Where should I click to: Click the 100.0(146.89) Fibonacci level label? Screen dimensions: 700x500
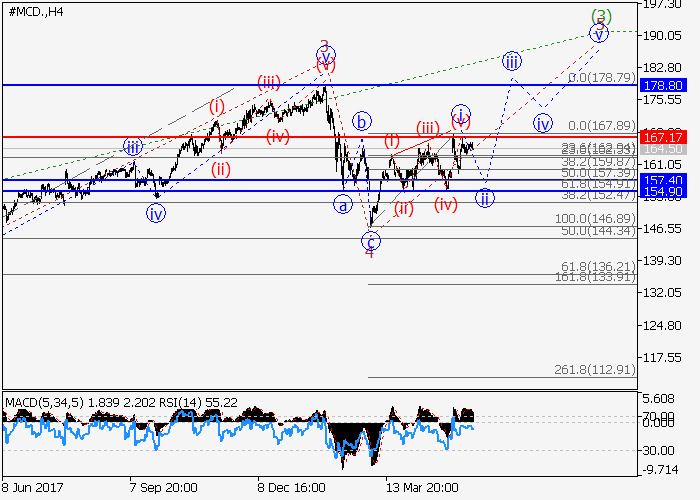[x=596, y=218]
